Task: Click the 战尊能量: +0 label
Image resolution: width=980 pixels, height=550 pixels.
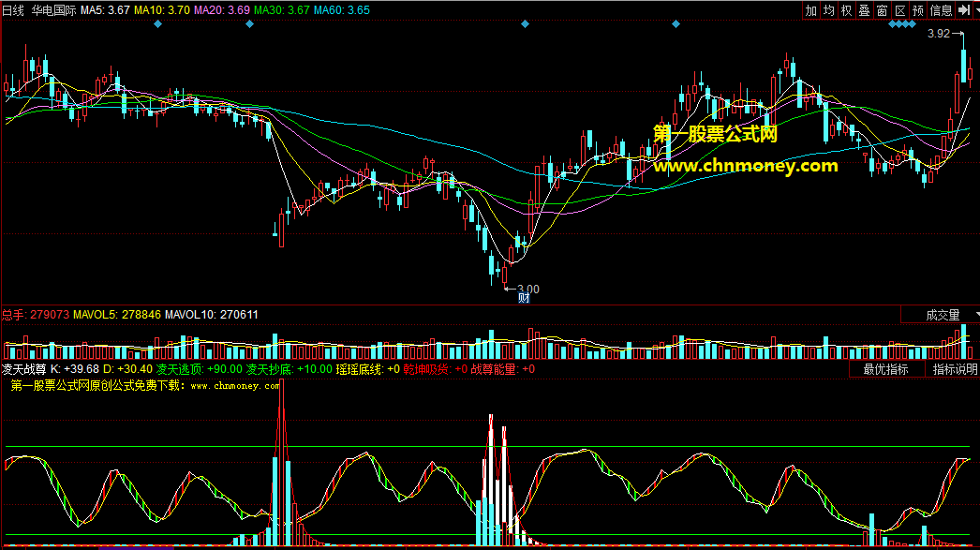Action: pos(502,369)
